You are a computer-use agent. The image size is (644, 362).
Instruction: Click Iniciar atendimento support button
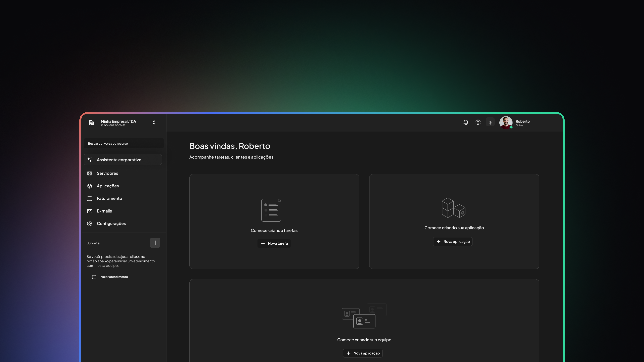(x=110, y=277)
